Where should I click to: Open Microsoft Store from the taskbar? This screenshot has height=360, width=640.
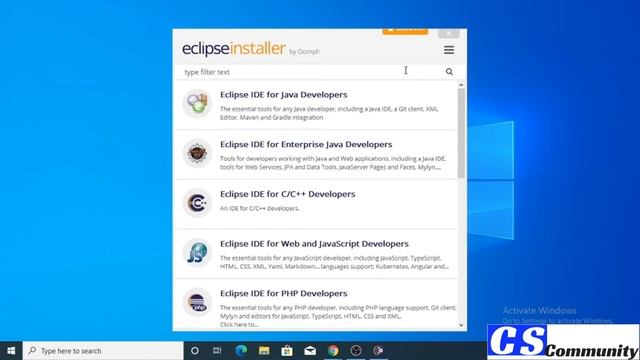(x=287, y=351)
